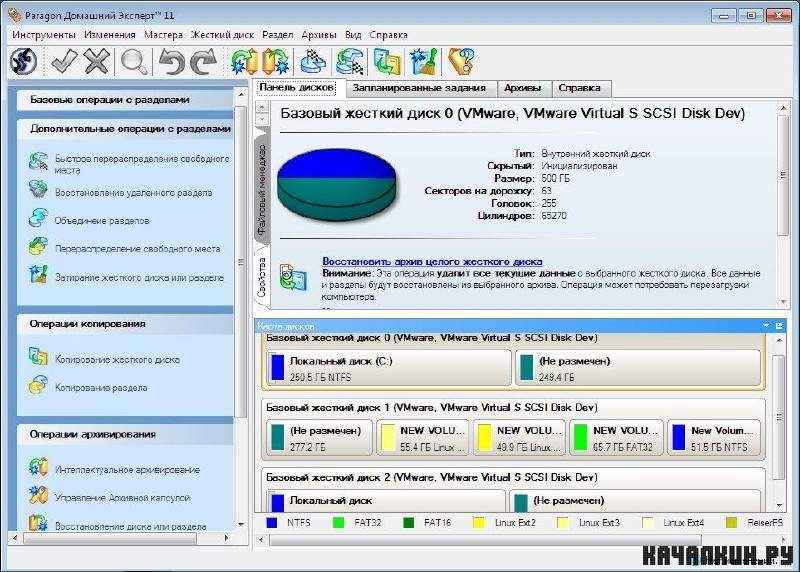Viewport: 800px width, 572px height.
Task: Switch to Запланированные задания tab
Action: [419, 88]
